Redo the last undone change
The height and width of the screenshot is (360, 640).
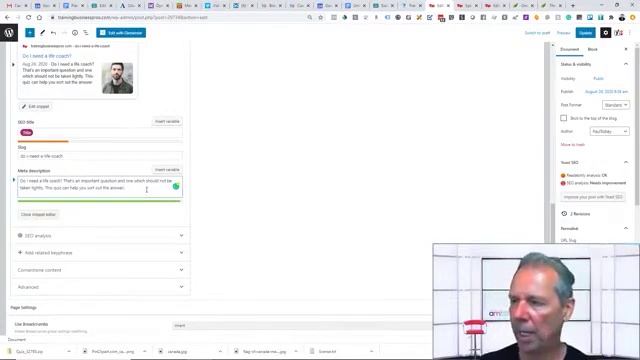[64, 33]
